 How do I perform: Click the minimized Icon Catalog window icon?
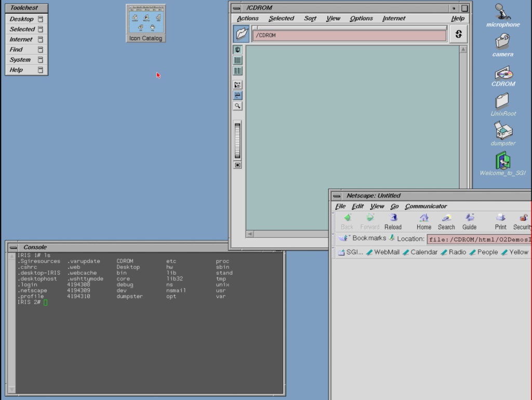coord(146,23)
